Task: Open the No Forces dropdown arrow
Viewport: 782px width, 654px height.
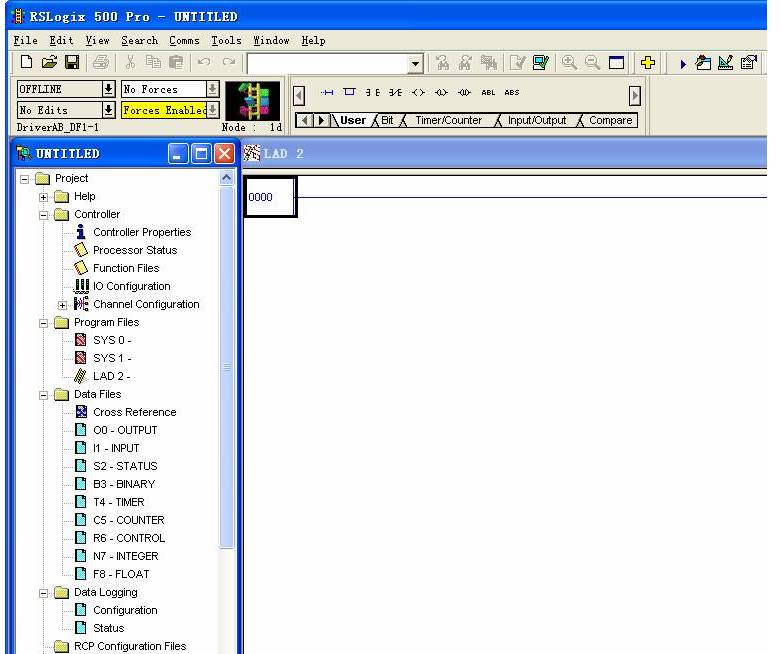Action: [212, 89]
